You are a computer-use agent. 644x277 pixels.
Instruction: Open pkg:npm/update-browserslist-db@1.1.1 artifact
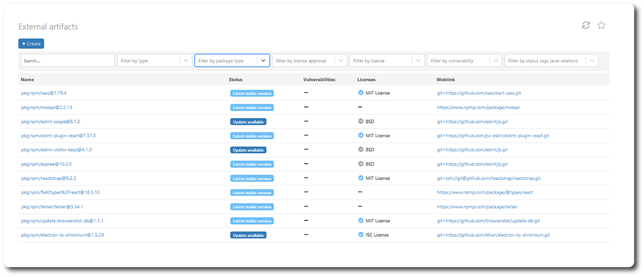pyautogui.click(x=62, y=221)
